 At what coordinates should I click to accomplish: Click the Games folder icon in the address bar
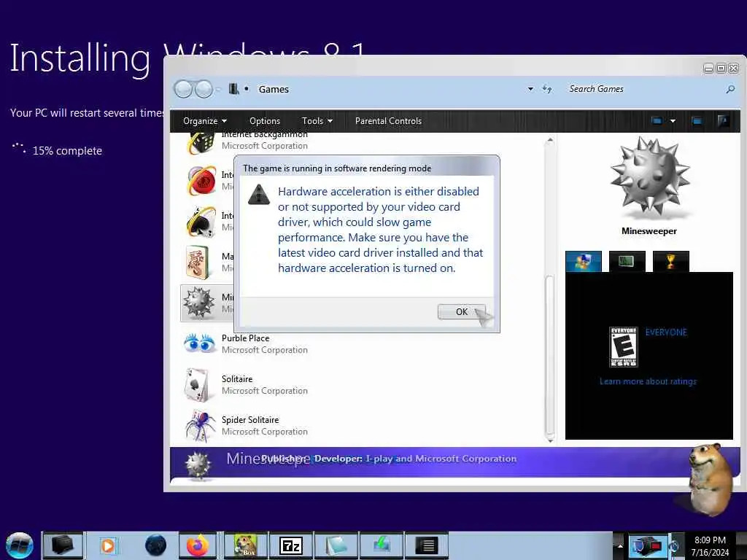233,88
